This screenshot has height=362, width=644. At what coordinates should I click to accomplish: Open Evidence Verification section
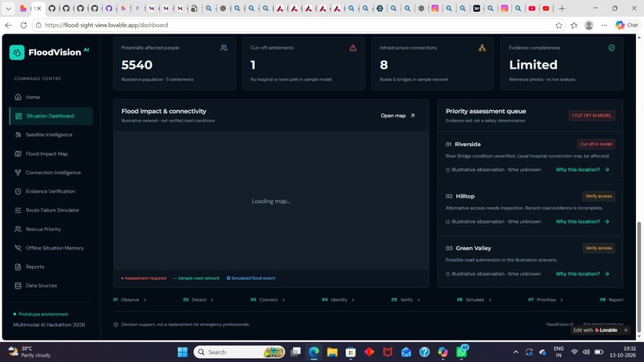tap(51, 192)
